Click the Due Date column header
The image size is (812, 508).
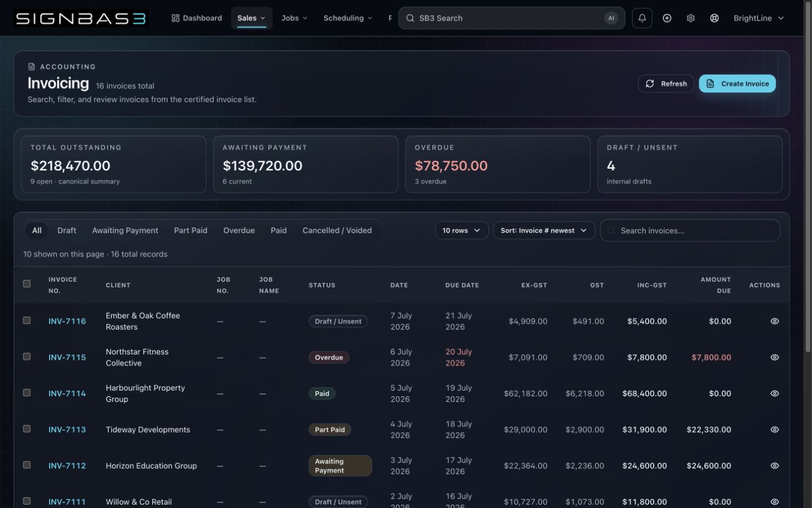pyautogui.click(x=462, y=285)
